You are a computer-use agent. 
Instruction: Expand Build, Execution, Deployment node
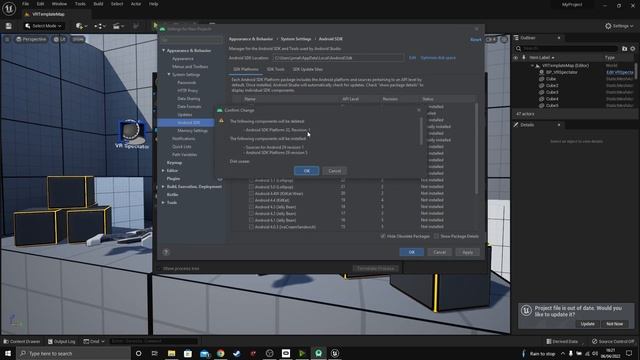point(163,187)
